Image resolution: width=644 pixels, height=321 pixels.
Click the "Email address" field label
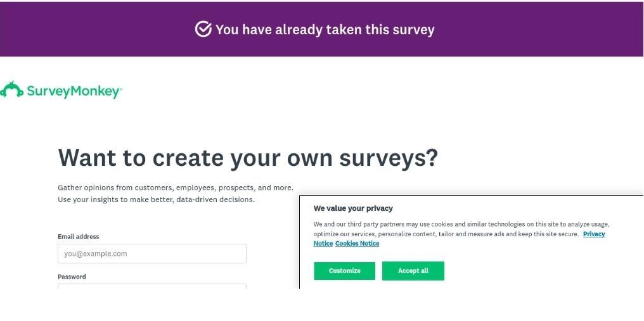coord(79,237)
